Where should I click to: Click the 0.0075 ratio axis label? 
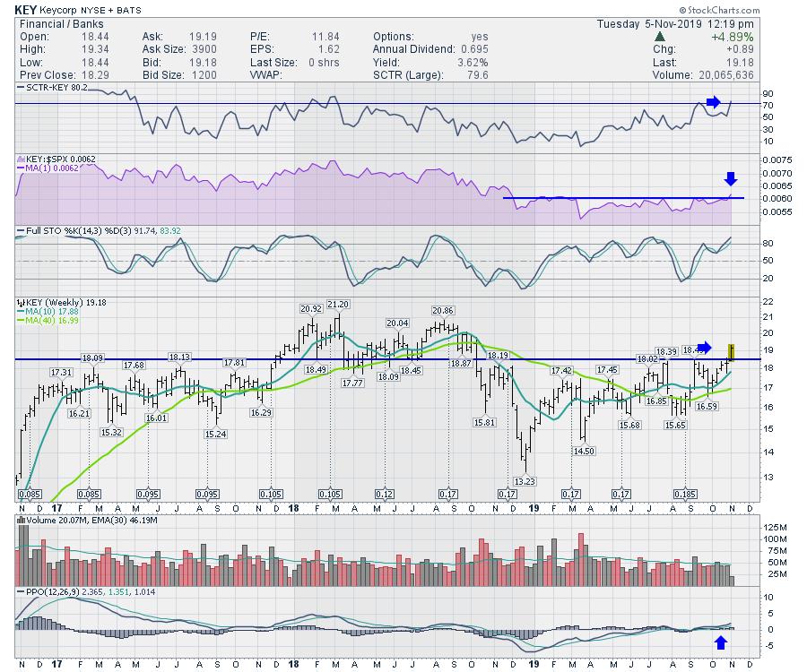777,159
